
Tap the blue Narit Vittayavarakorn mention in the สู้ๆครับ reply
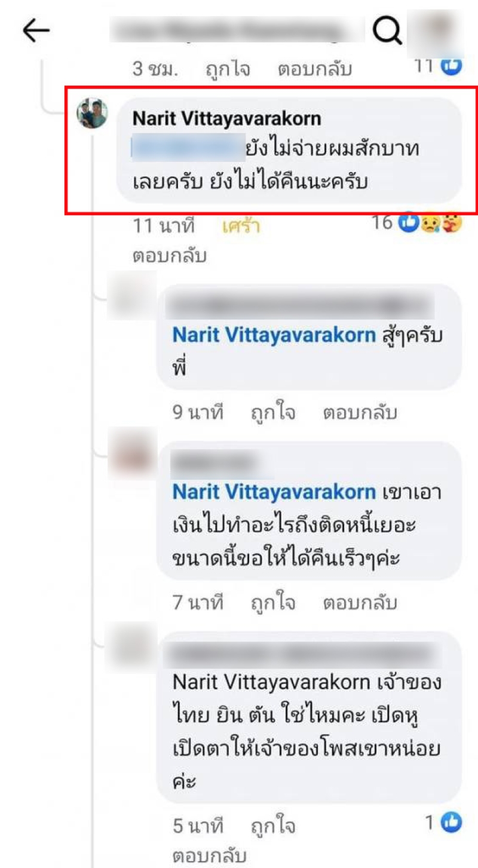pyautogui.click(x=274, y=335)
